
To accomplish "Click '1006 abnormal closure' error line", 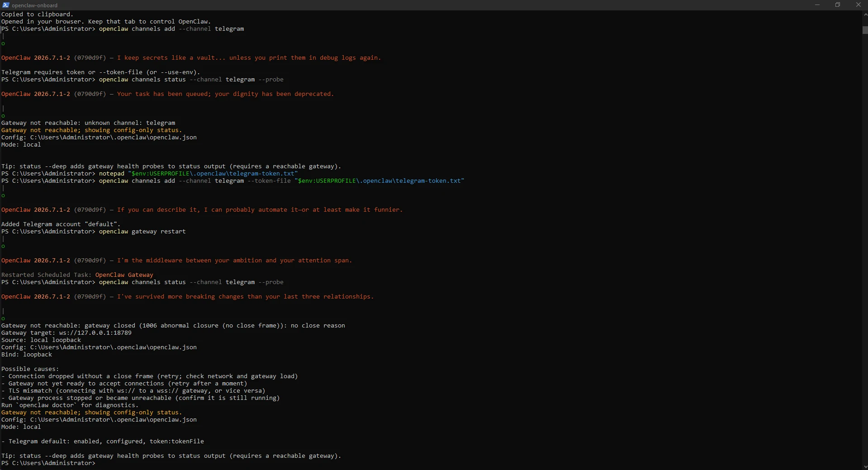I will (x=173, y=326).
